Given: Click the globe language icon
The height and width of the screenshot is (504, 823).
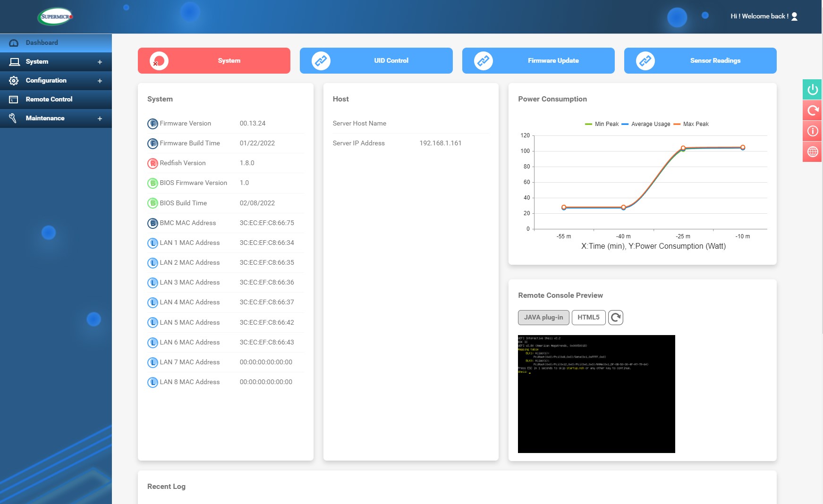Looking at the screenshot, I should [812, 152].
